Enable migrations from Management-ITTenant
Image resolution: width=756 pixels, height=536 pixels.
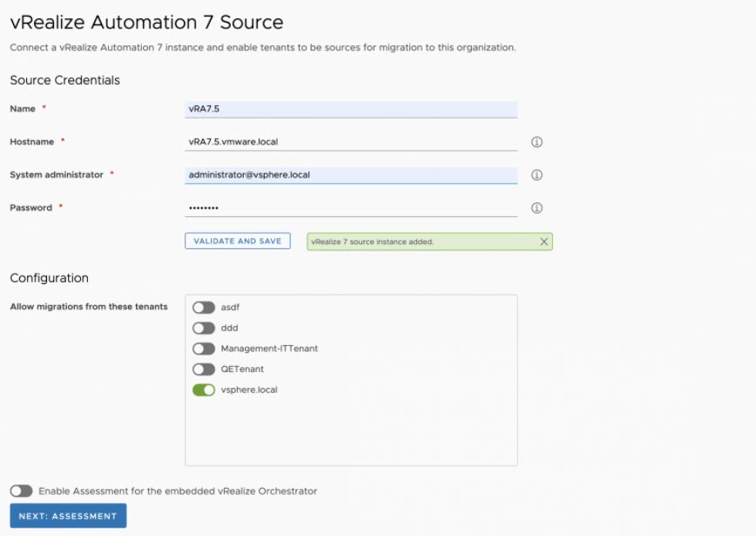[204, 349]
